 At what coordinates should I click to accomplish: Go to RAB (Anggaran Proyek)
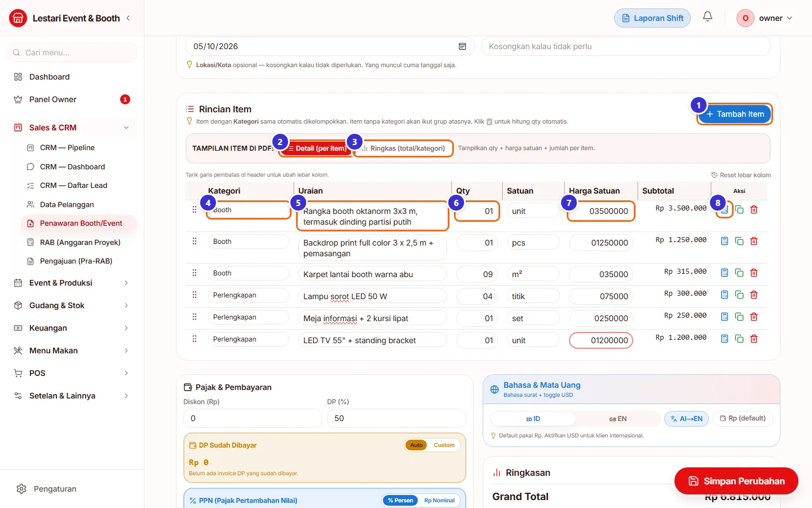(x=79, y=243)
